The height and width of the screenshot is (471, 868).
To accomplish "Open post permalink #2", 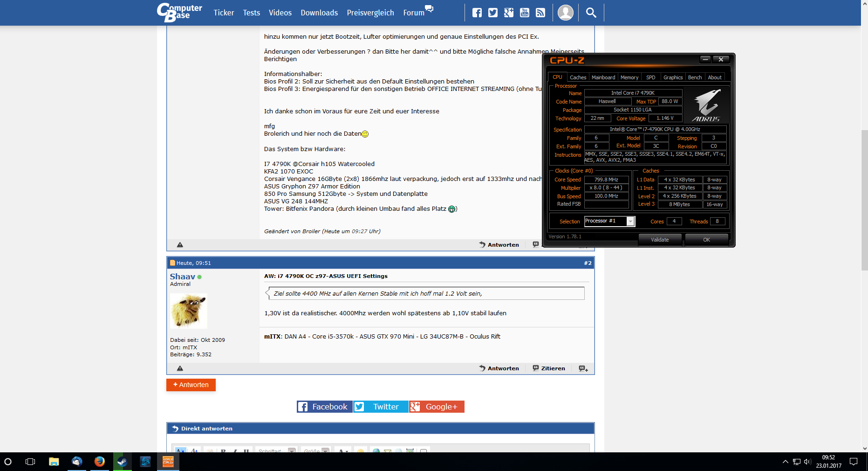I will pyautogui.click(x=588, y=263).
